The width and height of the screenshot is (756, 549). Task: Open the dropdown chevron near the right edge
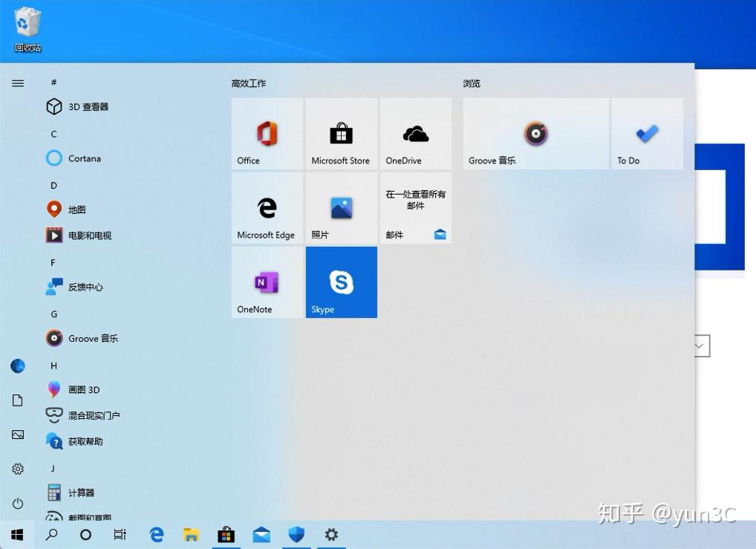[699, 345]
